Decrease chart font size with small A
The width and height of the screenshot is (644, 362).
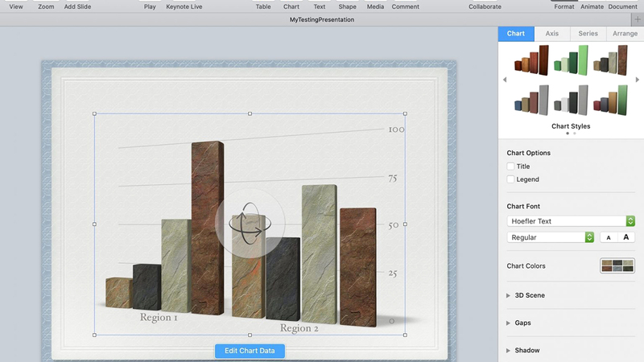coord(609,237)
